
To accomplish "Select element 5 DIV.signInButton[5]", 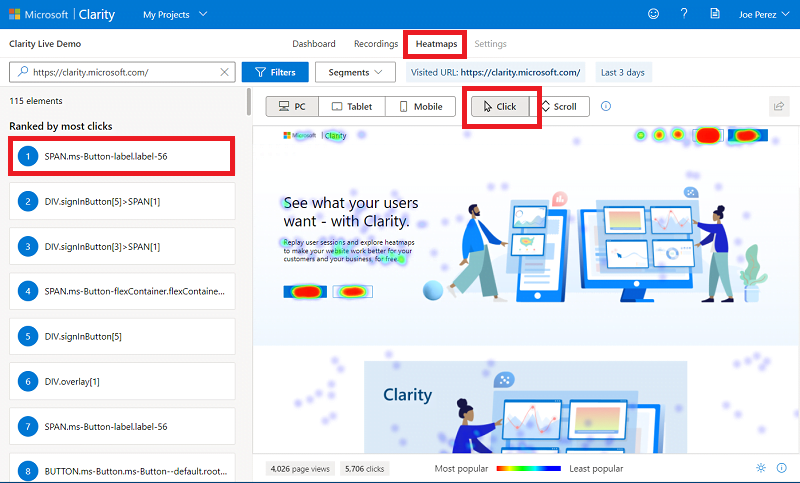I will click(122, 337).
